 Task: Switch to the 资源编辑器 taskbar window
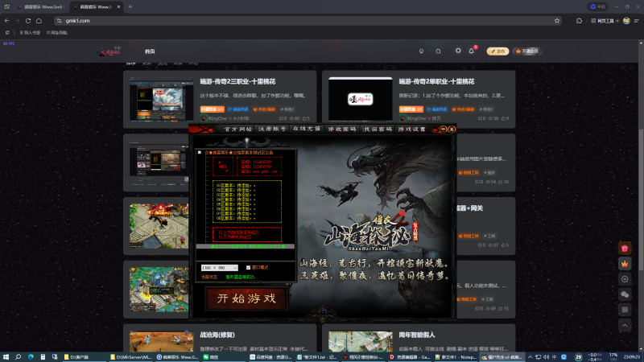409,357
